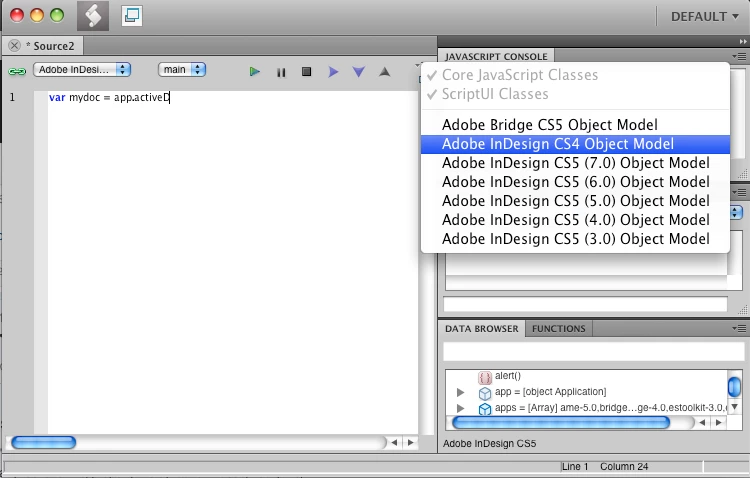Collapse panels using double-arrow icon
The image size is (750, 478).
click(743, 42)
